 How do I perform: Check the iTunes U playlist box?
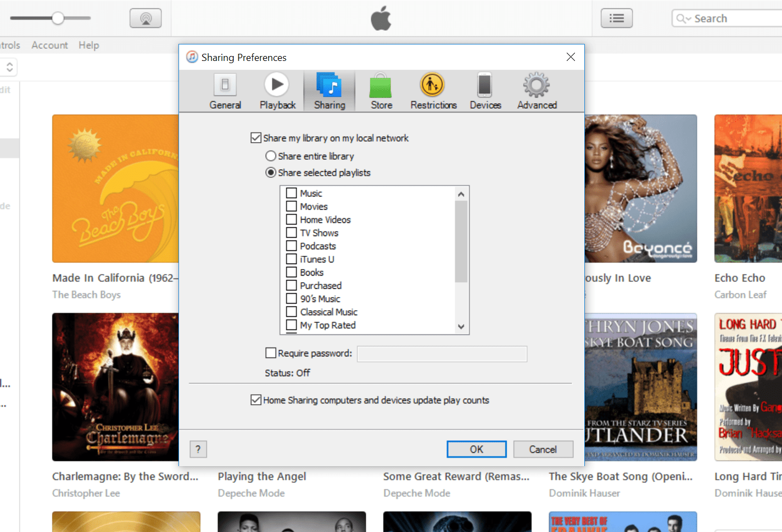(292, 259)
